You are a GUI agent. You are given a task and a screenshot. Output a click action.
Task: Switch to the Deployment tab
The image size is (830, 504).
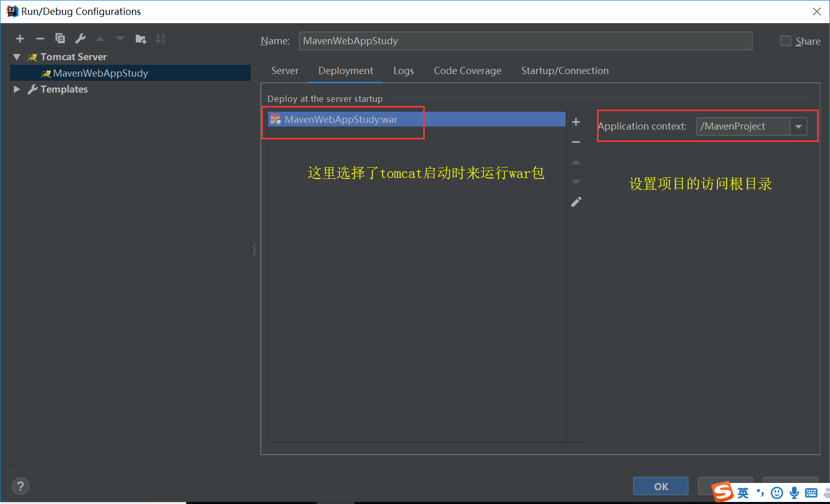coord(346,71)
